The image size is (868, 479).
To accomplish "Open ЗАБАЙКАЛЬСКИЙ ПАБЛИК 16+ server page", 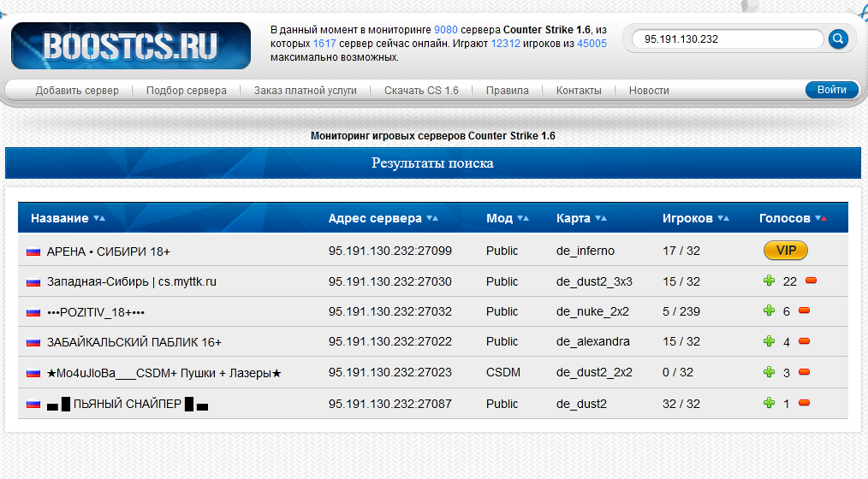I will [134, 342].
